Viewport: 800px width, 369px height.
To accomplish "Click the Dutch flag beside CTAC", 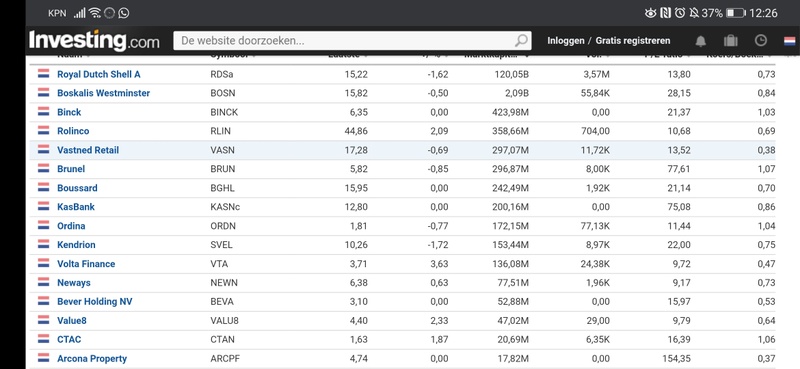I will [43, 338].
